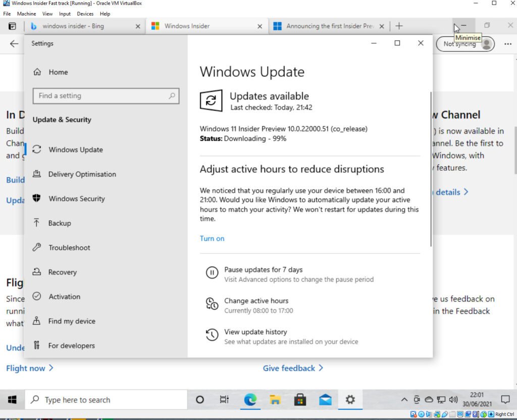Viewport: 517px width, 420px height.
Task: Close the Announcing Insider Preview tab
Action: pos(382,26)
